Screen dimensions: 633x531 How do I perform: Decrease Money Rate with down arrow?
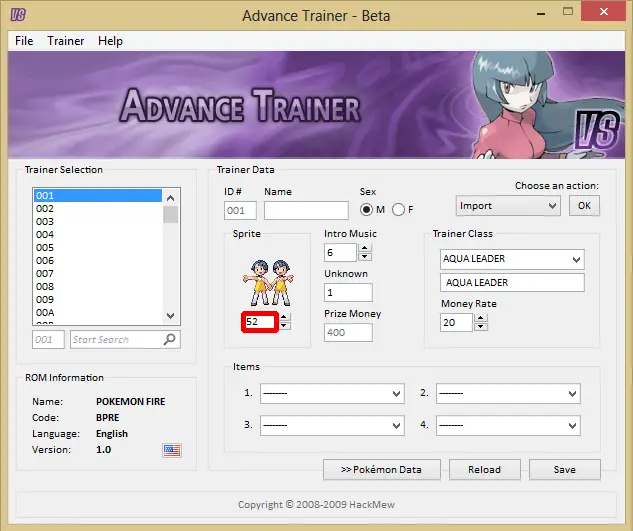point(480,326)
